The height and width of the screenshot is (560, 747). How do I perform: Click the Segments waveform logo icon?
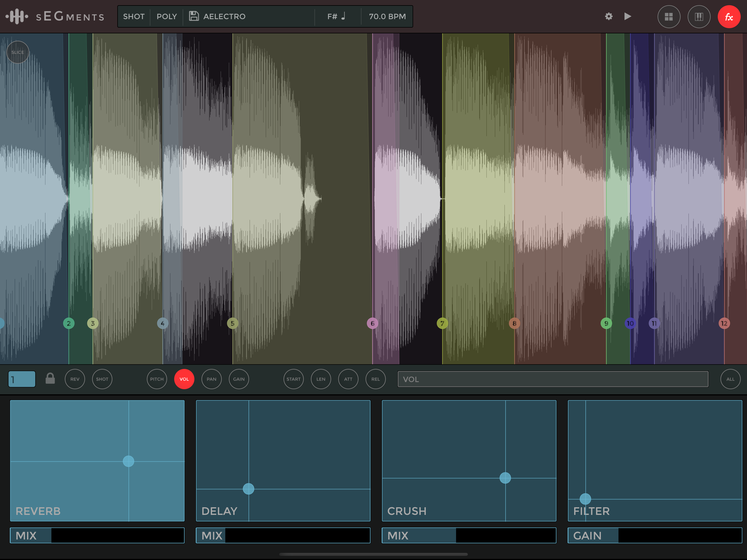[x=17, y=16]
